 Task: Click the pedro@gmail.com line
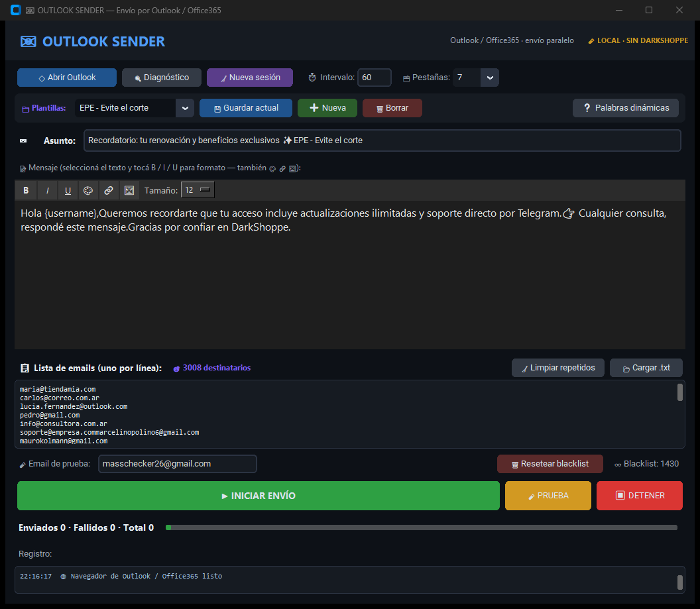[50, 415]
